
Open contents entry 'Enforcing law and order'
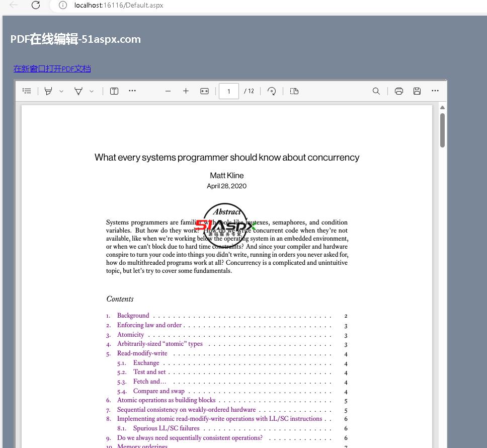(x=149, y=325)
